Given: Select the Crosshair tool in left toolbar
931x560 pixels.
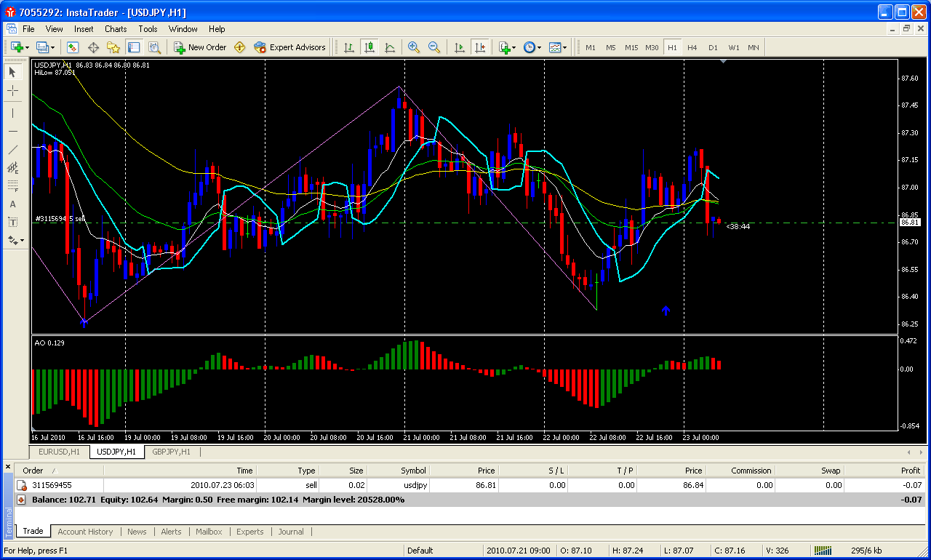Looking at the screenshot, I should coord(12,91).
